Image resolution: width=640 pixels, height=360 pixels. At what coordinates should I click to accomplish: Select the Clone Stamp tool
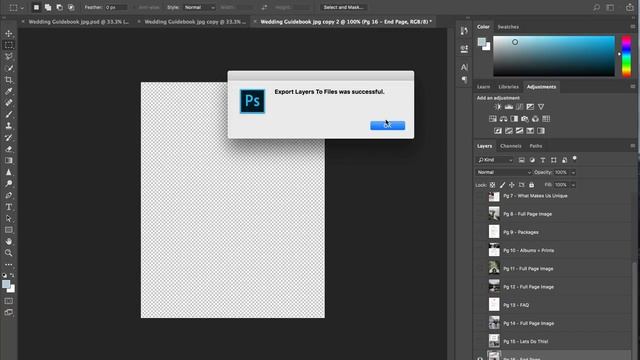click(9, 126)
